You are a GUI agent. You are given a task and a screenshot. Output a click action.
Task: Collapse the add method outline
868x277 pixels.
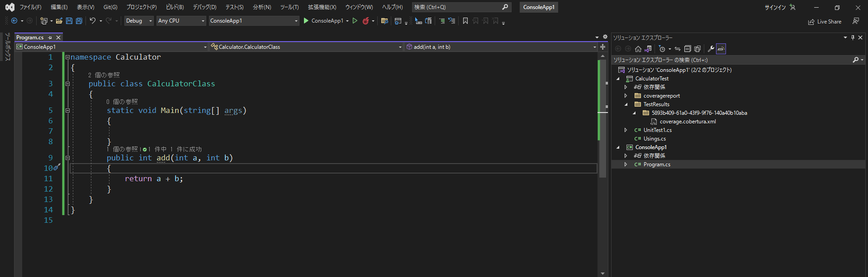pyautogui.click(x=67, y=158)
